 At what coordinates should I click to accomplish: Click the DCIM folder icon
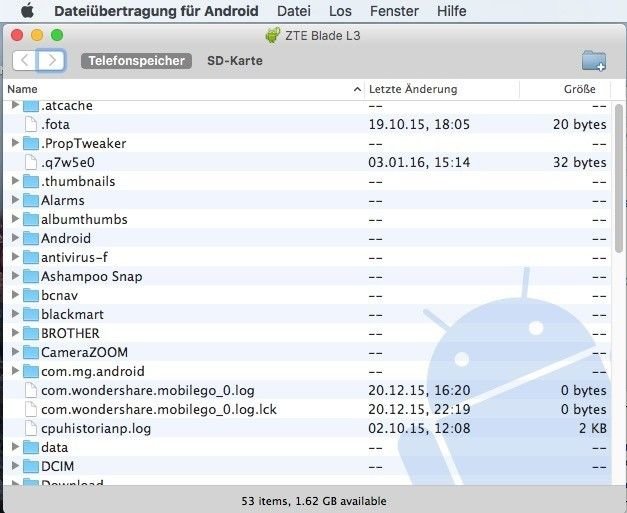(31, 466)
